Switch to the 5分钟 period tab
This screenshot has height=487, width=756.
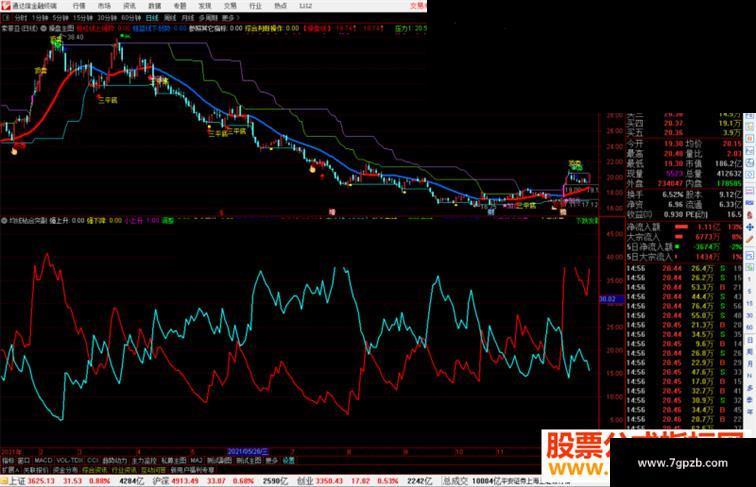pyautogui.click(x=61, y=18)
